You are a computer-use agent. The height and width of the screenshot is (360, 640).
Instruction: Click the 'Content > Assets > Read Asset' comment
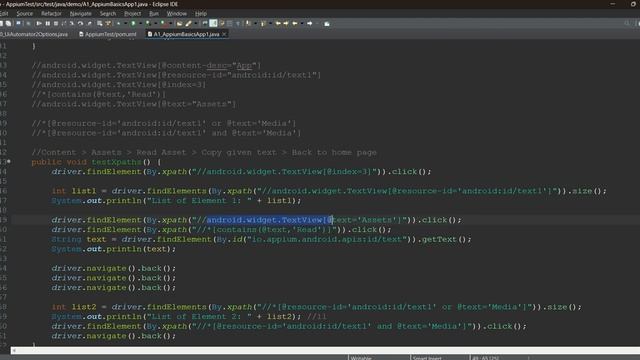pyautogui.click(x=204, y=152)
